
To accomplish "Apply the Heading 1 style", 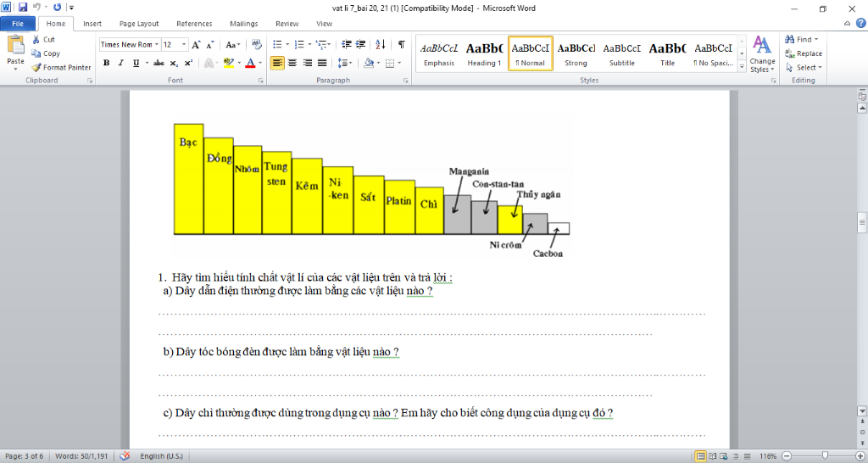I will click(484, 53).
